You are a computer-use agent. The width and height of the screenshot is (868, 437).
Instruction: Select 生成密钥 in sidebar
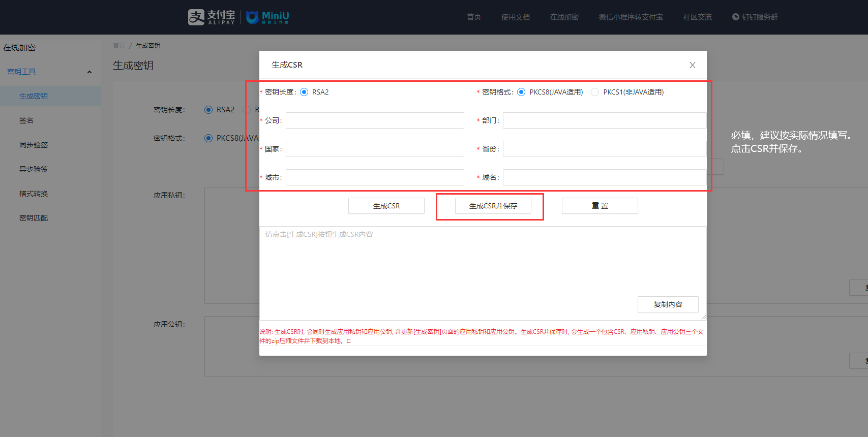click(x=50, y=96)
